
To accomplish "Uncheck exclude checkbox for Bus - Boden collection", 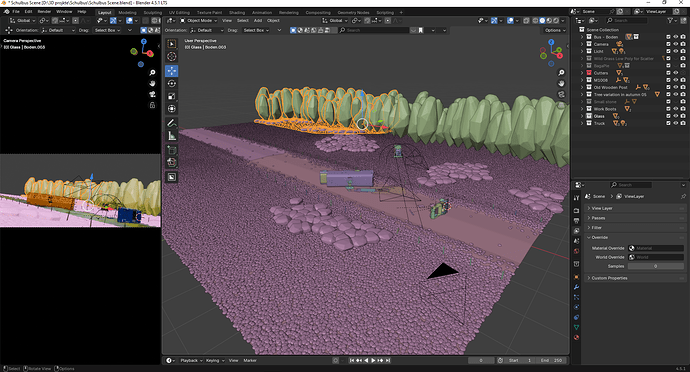I will [x=668, y=37].
